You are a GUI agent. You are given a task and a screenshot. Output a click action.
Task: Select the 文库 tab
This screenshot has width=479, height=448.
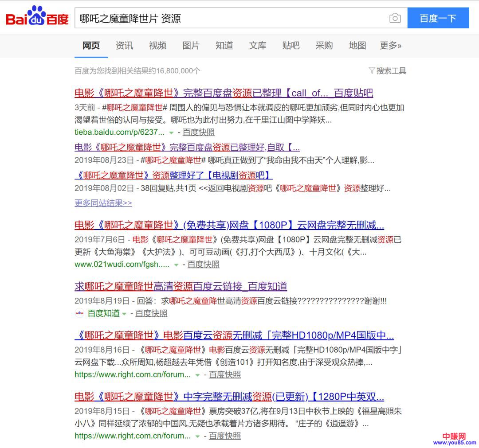click(257, 46)
